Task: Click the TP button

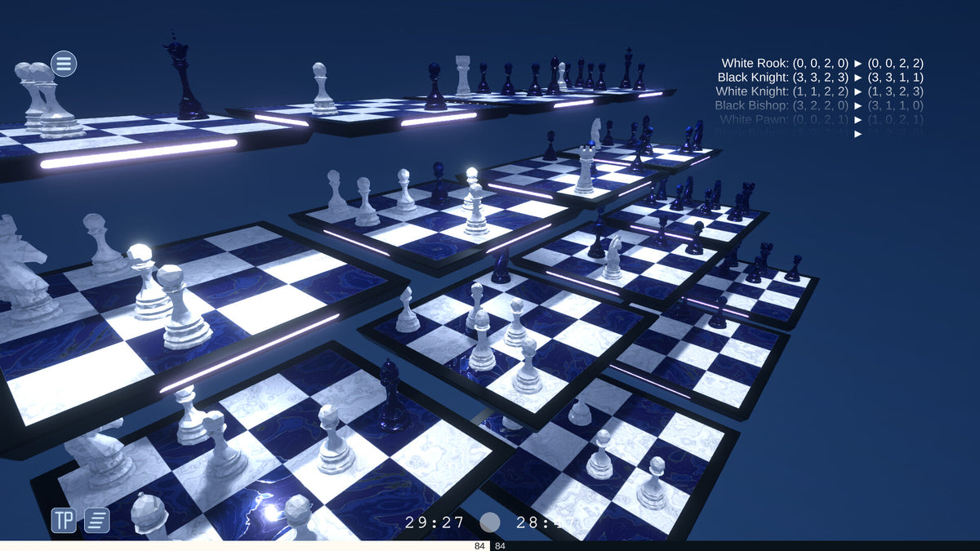Action: click(64, 520)
